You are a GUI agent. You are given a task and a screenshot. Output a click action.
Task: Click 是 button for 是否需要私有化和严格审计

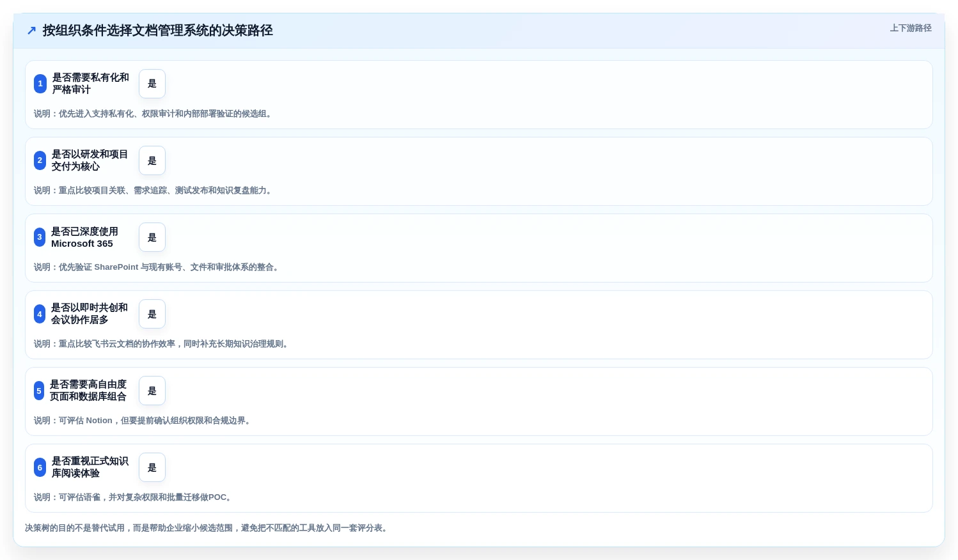[x=152, y=84]
